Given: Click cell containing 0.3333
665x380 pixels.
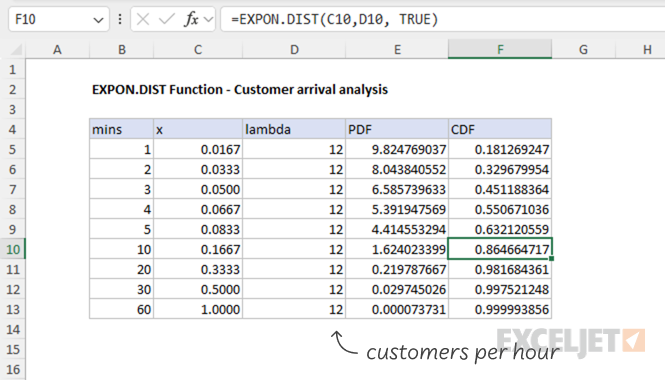Looking at the screenshot, I should click(x=198, y=269).
